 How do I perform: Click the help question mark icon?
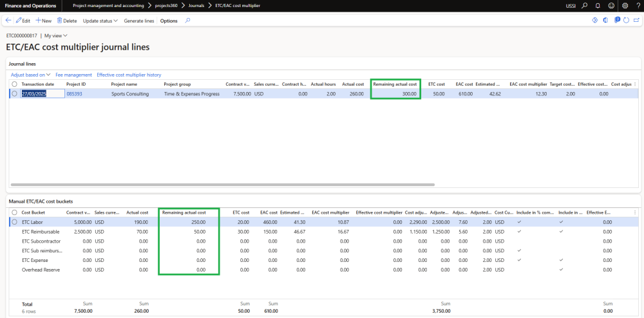637,5
